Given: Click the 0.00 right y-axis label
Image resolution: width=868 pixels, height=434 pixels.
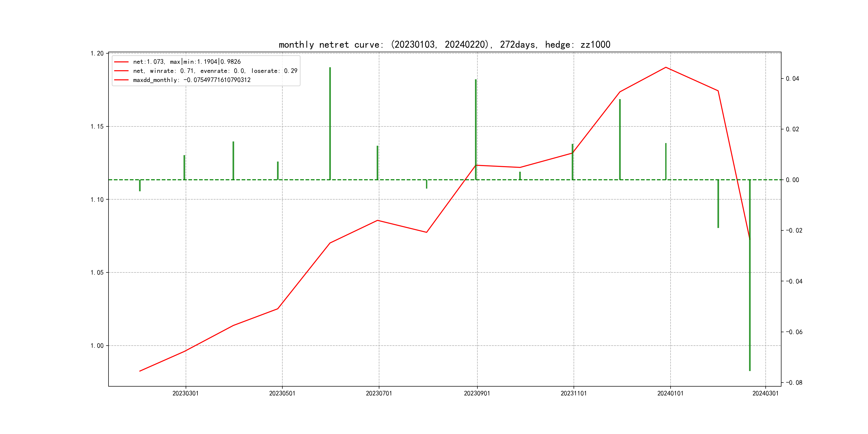Looking at the screenshot, I should [x=792, y=180].
